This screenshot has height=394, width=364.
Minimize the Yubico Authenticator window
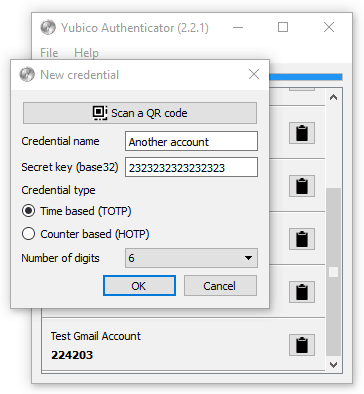238,27
